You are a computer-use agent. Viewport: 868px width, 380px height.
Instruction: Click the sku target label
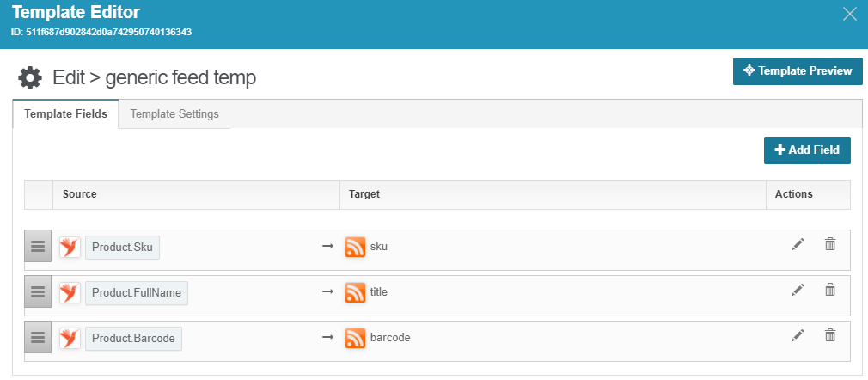point(379,247)
